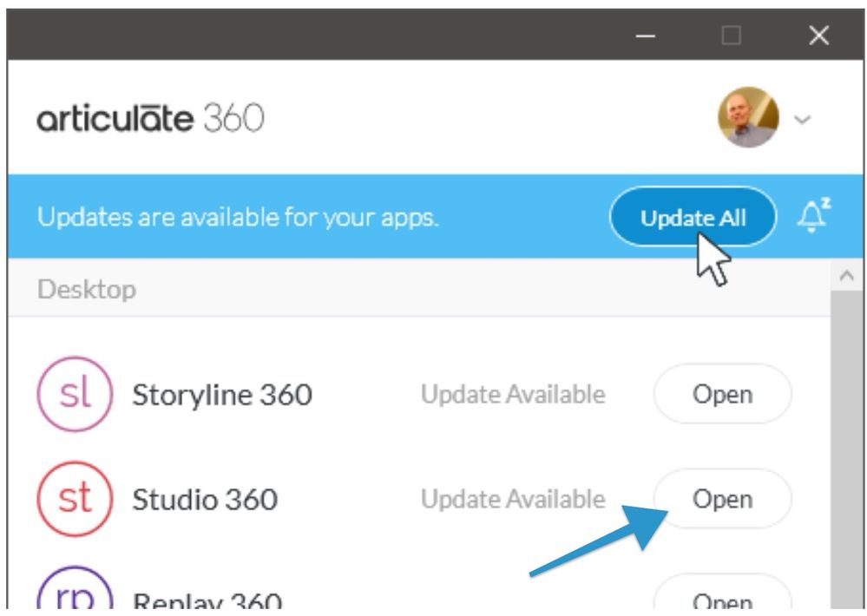Click the Replay 360 'rp' app icon

[x=75, y=587]
